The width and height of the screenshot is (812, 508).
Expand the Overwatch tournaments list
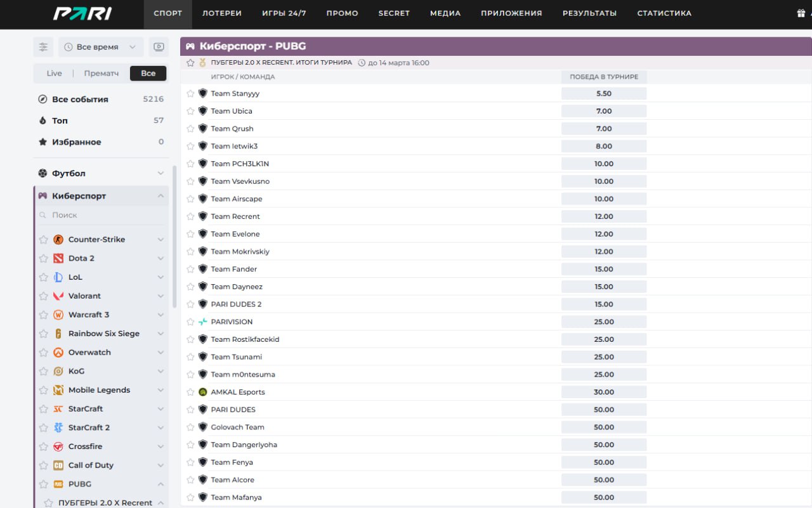coord(160,353)
